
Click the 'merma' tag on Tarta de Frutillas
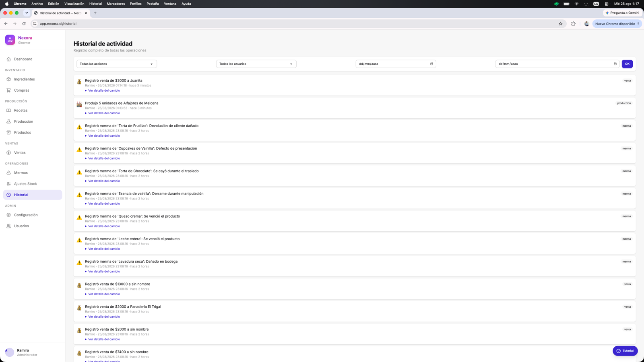pos(627,126)
